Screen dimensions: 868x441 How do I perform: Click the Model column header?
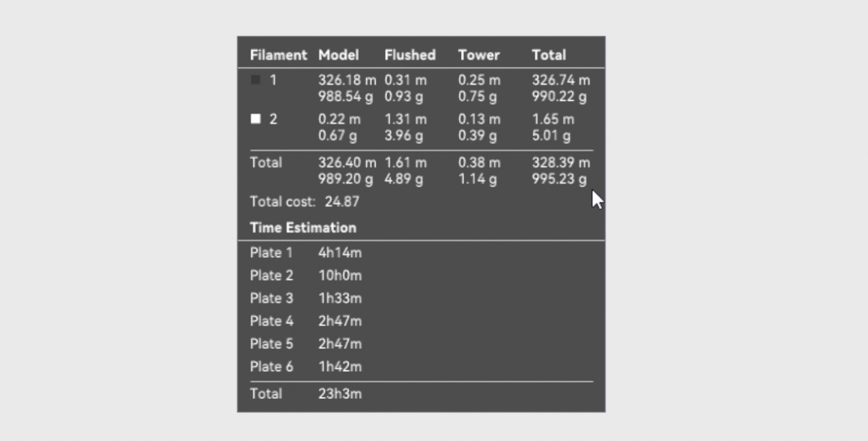[x=338, y=55]
